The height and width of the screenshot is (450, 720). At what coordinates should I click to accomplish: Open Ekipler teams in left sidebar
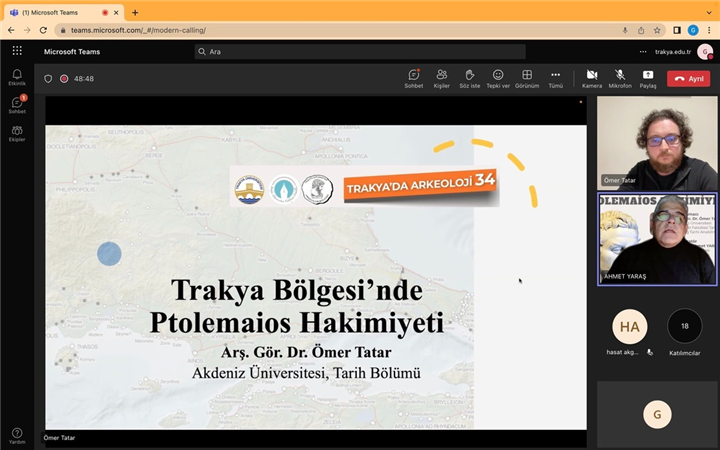tap(17, 134)
